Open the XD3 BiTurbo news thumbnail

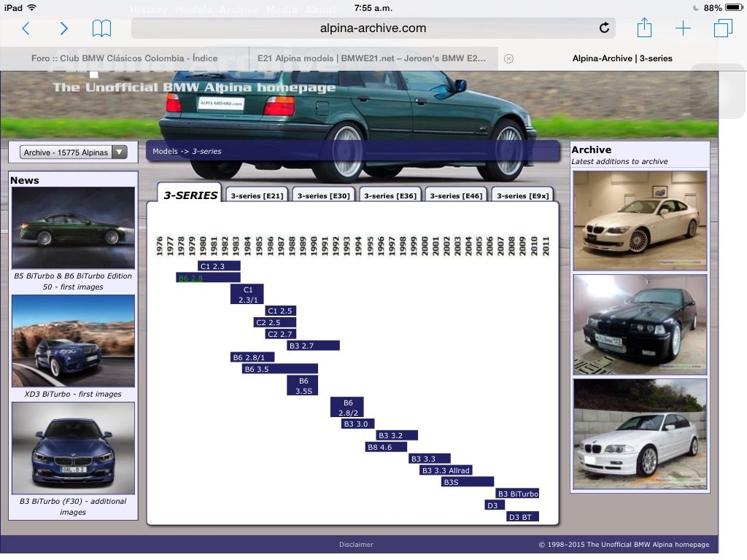coord(73,341)
